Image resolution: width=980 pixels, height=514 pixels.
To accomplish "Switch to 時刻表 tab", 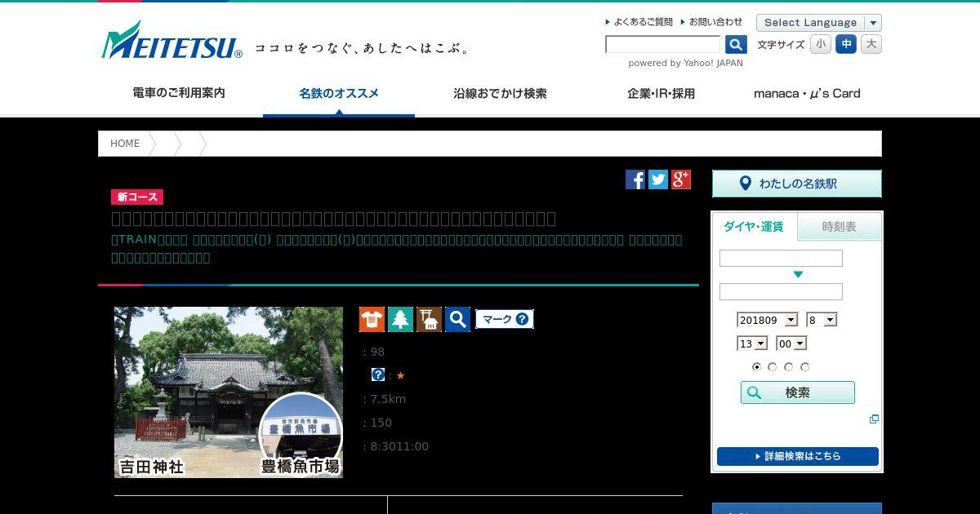I will pos(840,227).
